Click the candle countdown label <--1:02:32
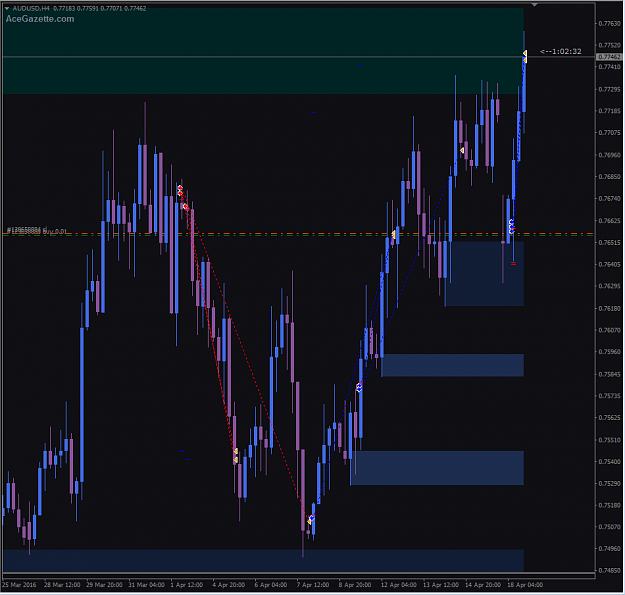The image size is (625, 595). click(x=560, y=51)
